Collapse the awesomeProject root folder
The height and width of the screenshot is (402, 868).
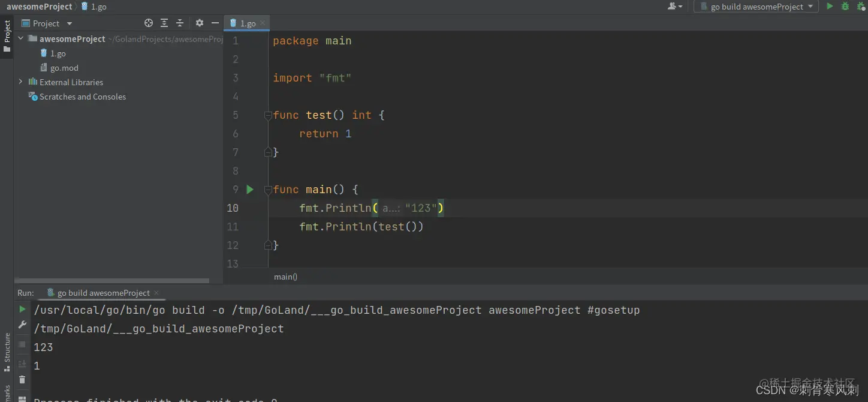pyautogui.click(x=21, y=38)
